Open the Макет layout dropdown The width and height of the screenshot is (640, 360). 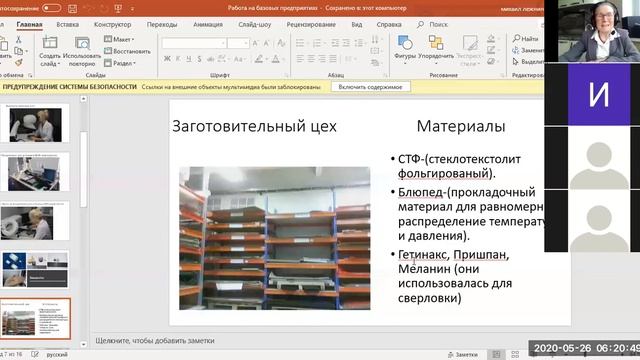tap(119, 39)
